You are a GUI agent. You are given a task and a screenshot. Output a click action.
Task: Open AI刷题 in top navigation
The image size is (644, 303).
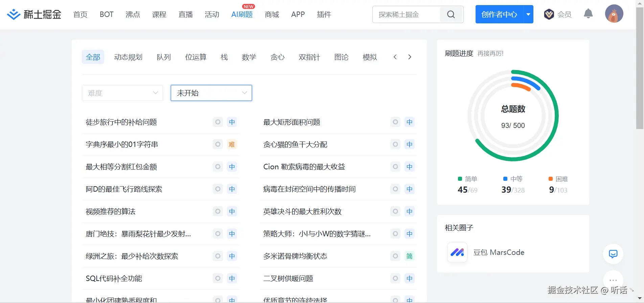242,14
